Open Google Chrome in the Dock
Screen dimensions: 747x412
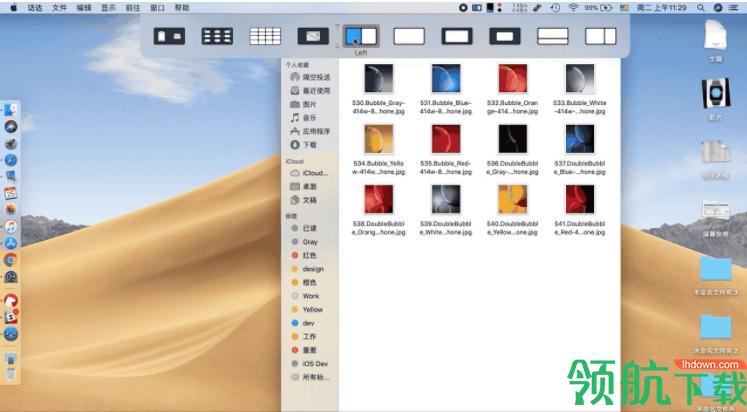click(10, 260)
